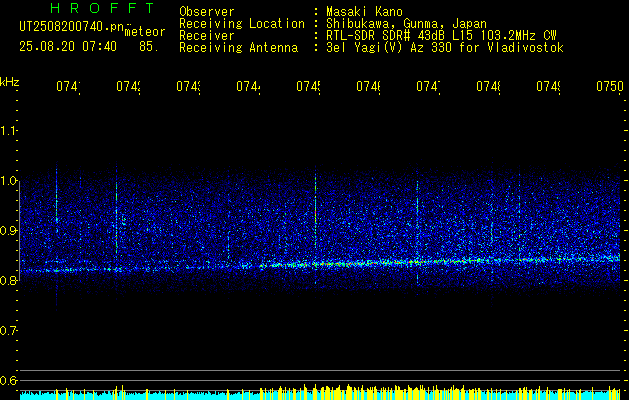This screenshot has height=400, width=629.
Task: Click the 0747 time marker
Action: pyautogui.click(x=428, y=86)
